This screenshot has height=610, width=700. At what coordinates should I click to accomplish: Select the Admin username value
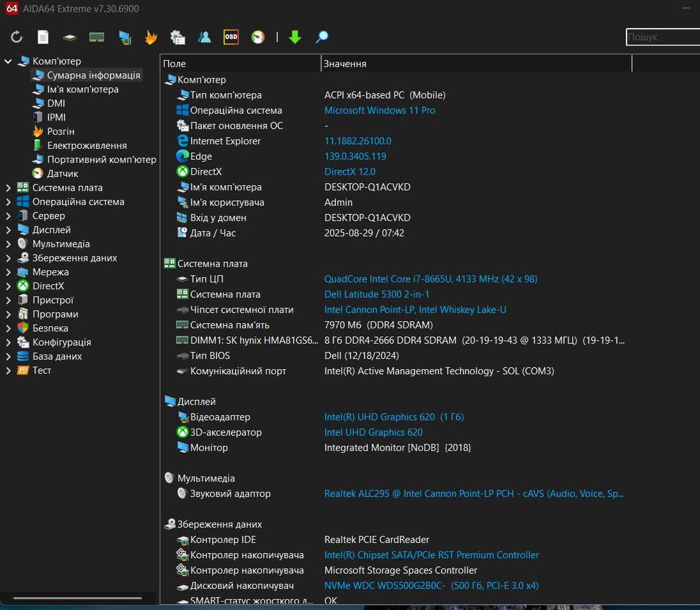(x=338, y=202)
